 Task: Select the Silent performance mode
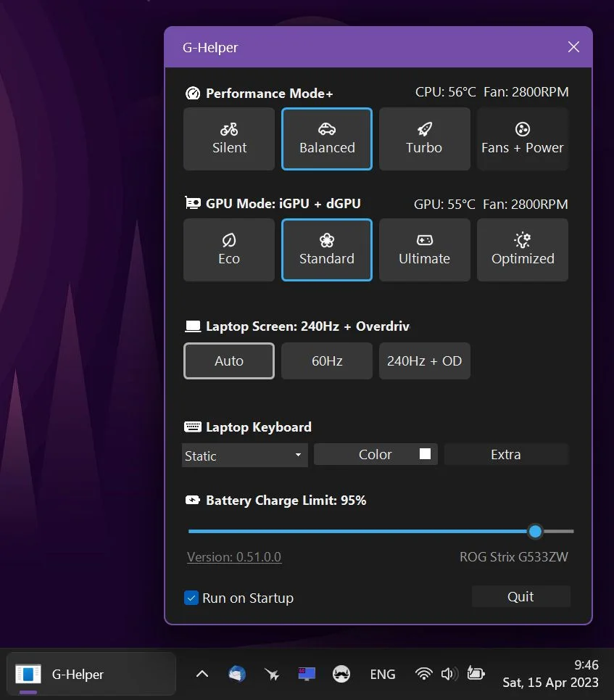point(229,139)
